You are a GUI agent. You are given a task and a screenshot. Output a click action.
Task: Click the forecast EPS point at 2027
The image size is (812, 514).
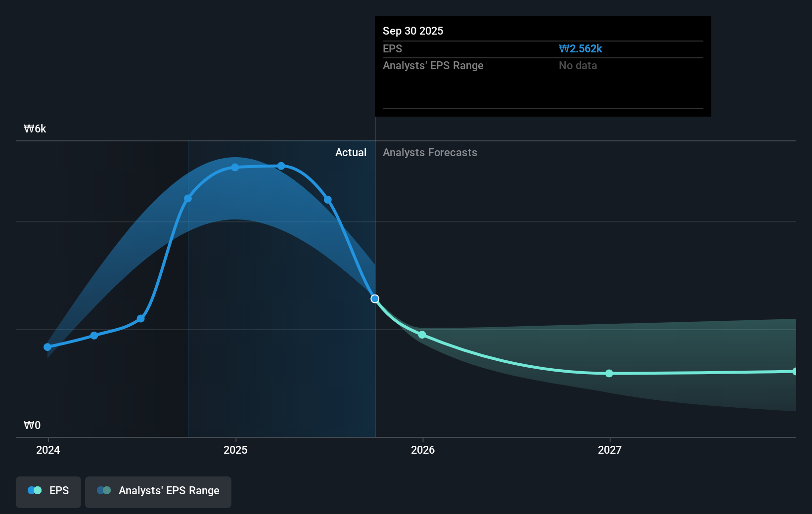[x=609, y=373]
